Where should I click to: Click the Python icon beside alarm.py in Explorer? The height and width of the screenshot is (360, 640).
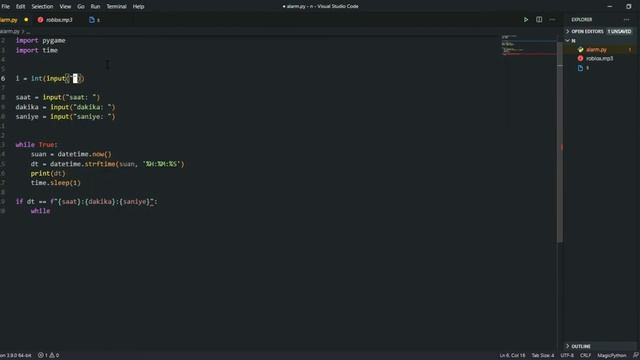pyautogui.click(x=580, y=50)
